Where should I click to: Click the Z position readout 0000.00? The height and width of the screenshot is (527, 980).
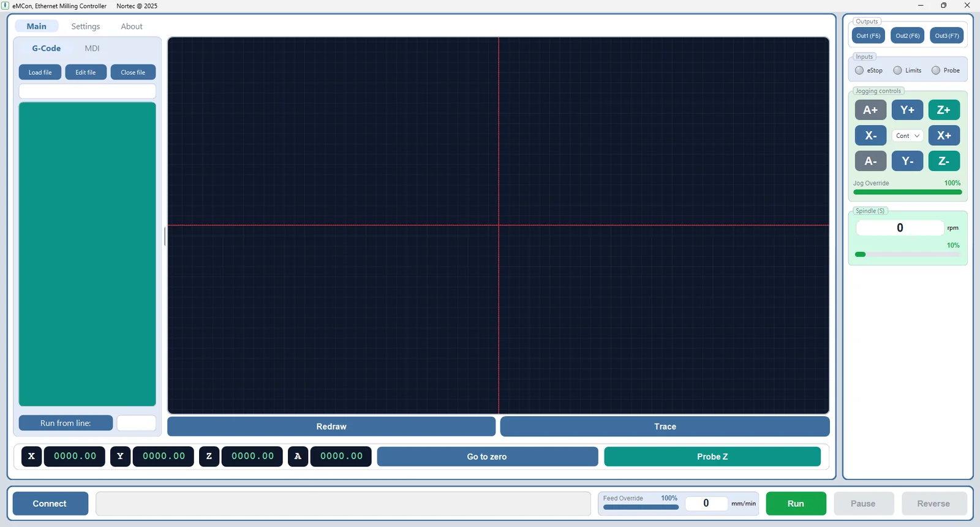(252, 457)
